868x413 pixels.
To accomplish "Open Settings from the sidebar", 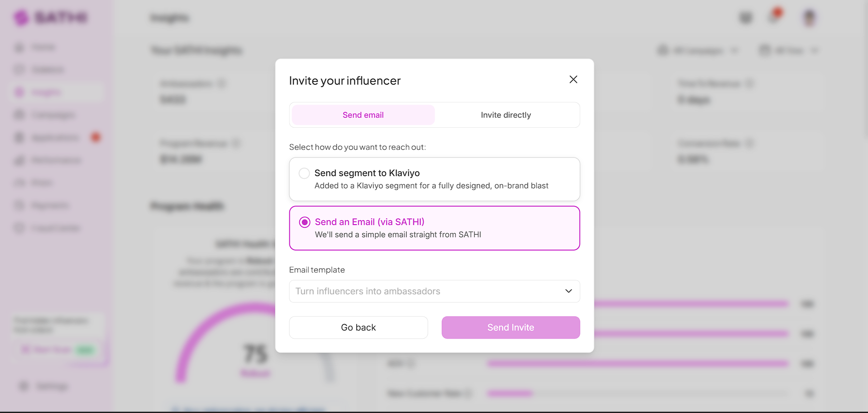I will tap(43, 386).
